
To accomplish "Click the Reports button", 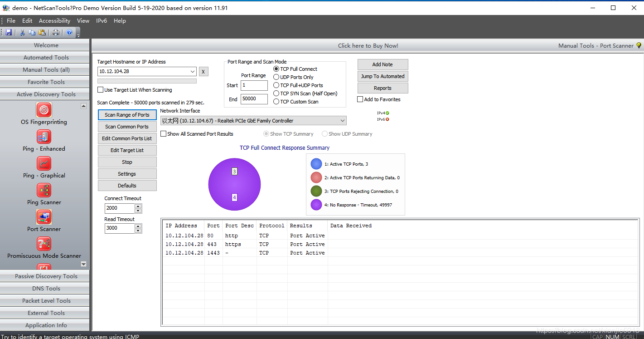I will 383,88.
